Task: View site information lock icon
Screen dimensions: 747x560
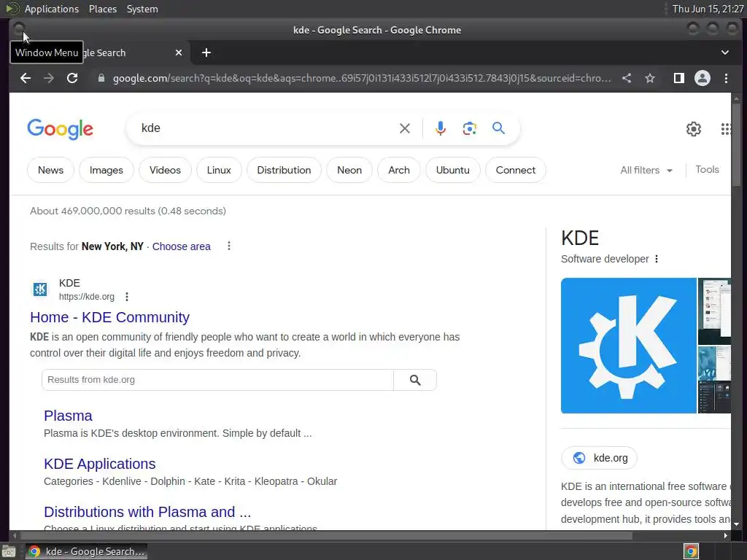Action: tap(101, 78)
